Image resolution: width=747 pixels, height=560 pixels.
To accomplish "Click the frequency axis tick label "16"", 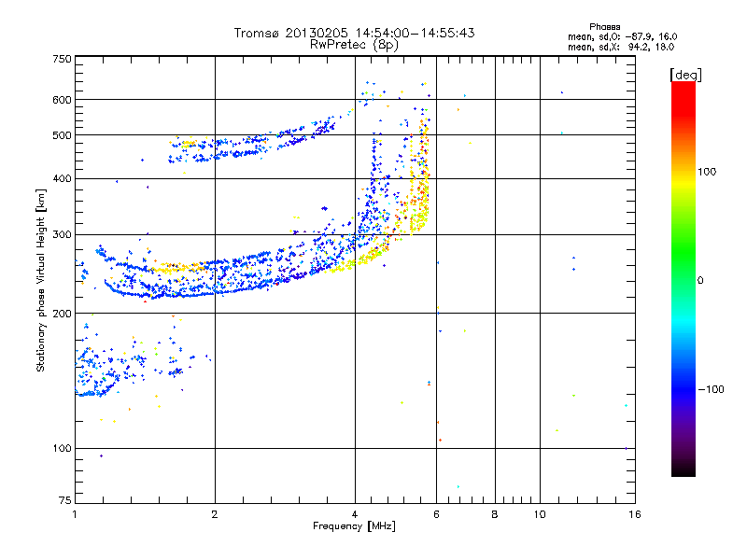I will click(x=635, y=514).
